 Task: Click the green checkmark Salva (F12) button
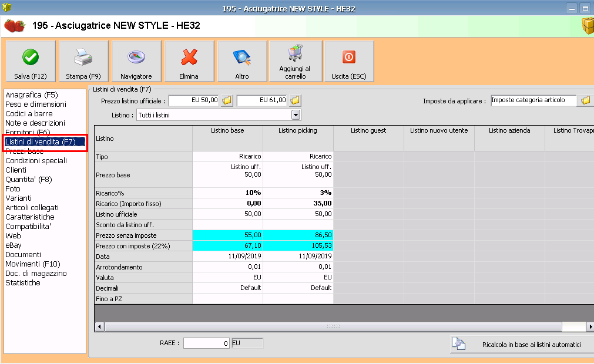click(31, 62)
